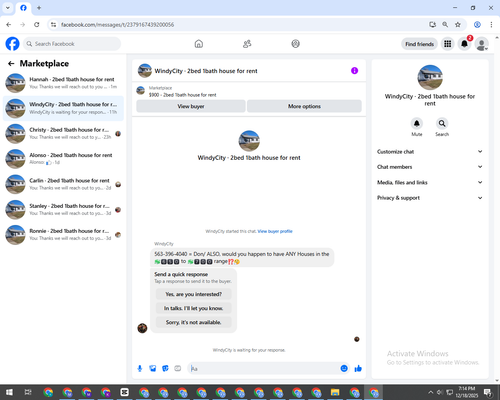The image size is (500, 400).
Task: Open the Chrome three-dot menu
Action: coord(491,25)
